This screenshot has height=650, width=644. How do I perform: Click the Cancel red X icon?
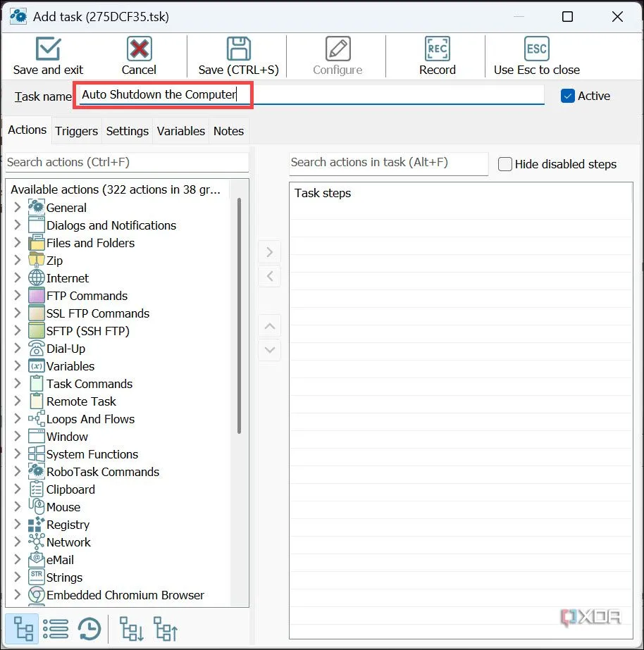(139, 49)
